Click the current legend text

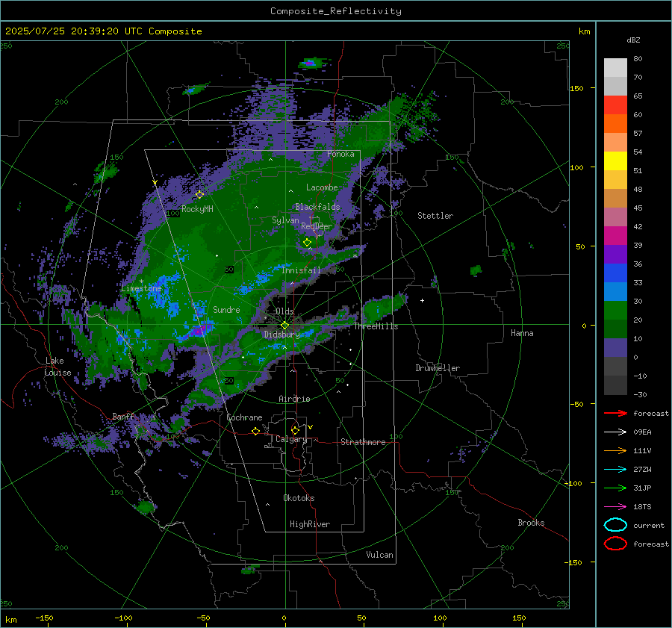(x=648, y=525)
